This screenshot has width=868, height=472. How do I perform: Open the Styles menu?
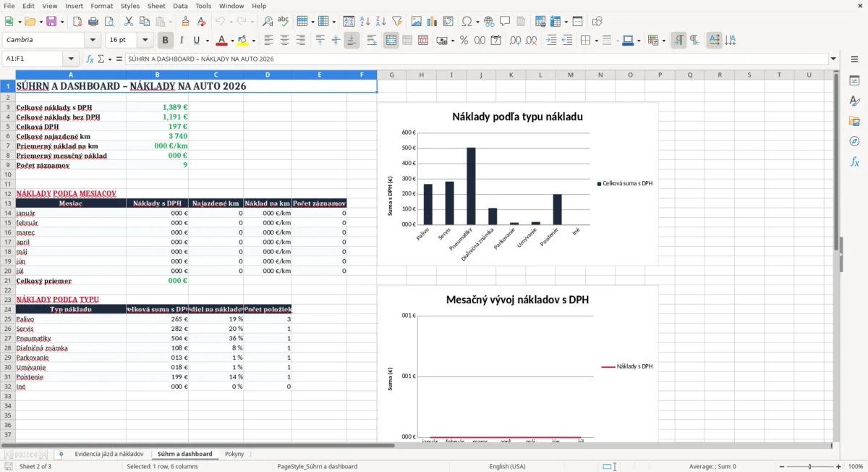130,6
